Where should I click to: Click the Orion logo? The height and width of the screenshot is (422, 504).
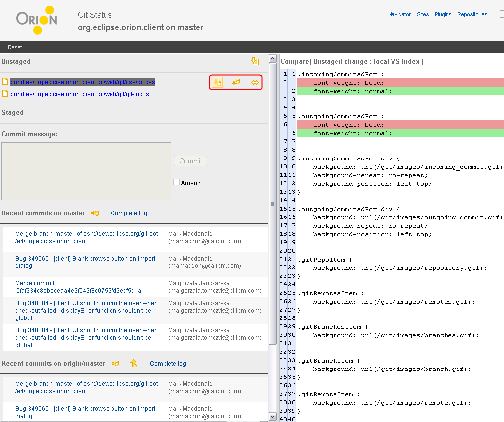[x=37, y=20]
